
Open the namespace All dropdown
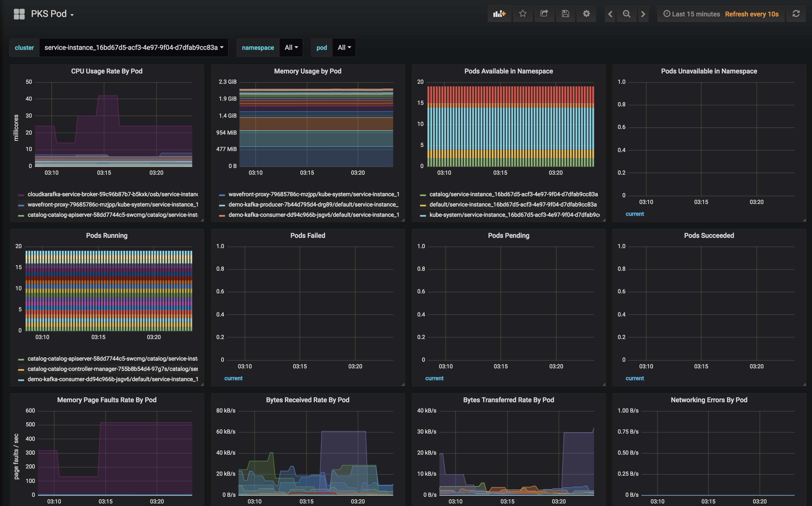291,48
